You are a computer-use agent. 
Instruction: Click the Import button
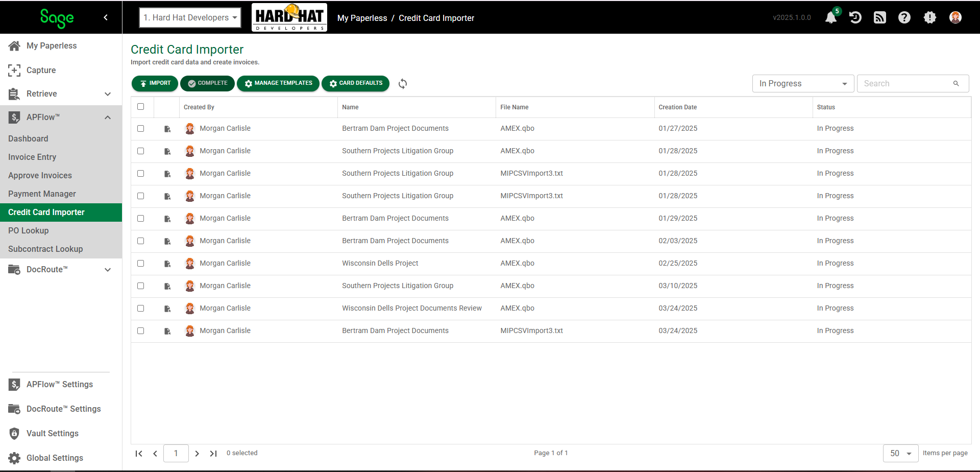[x=155, y=83]
